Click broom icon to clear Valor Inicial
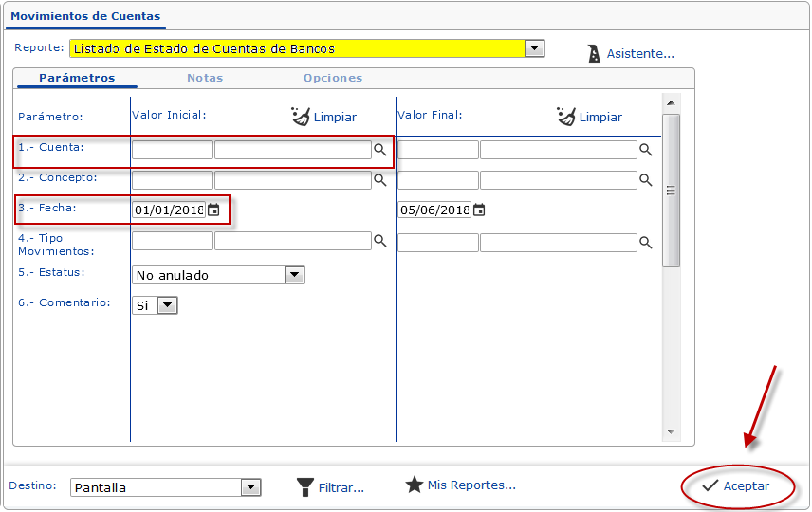The image size is (812, 512). (301, 117)
